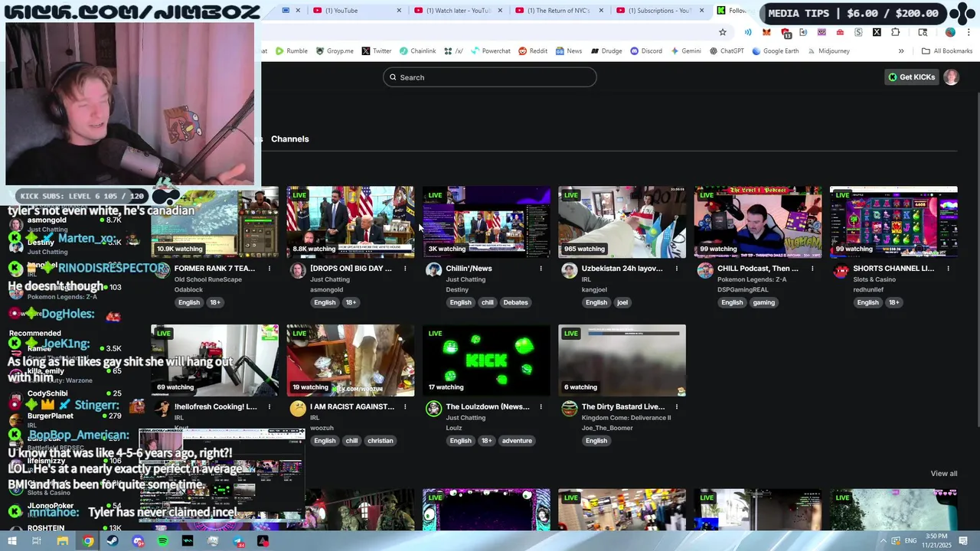Select the Channels tab on Kick
This screenshot has width=980, height=551.
pos(290,139)
